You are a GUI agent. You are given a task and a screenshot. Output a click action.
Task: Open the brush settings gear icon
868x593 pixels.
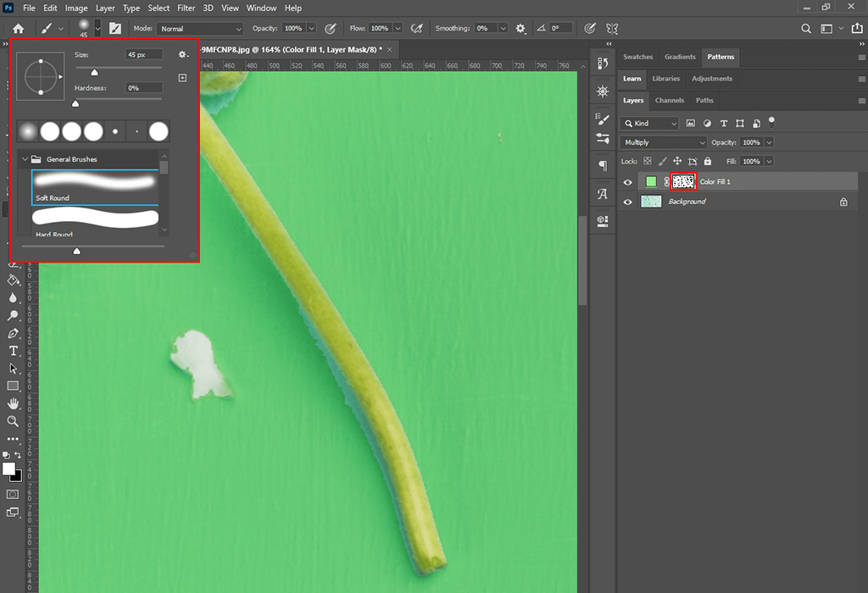[182, 53]
